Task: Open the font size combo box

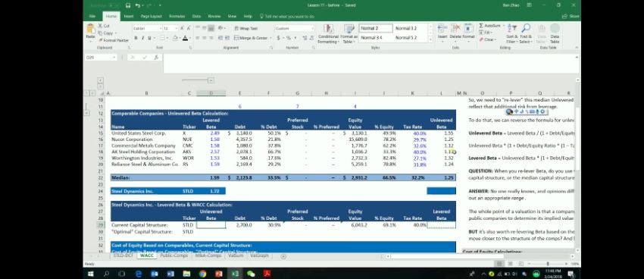Action: point(170,28)
